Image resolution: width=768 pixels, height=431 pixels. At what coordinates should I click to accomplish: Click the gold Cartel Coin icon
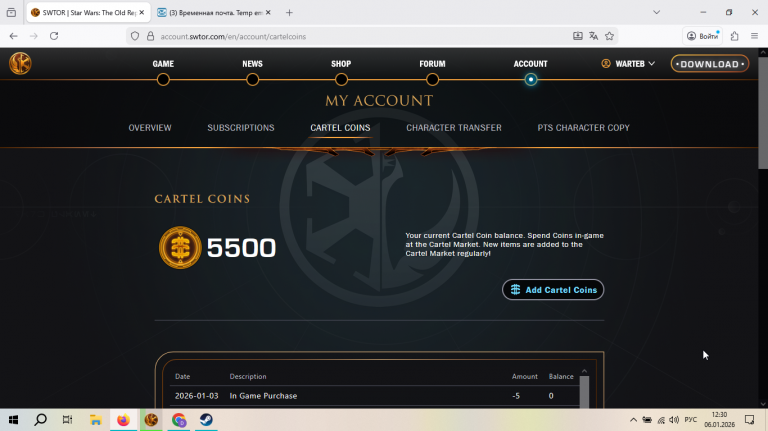180,247
